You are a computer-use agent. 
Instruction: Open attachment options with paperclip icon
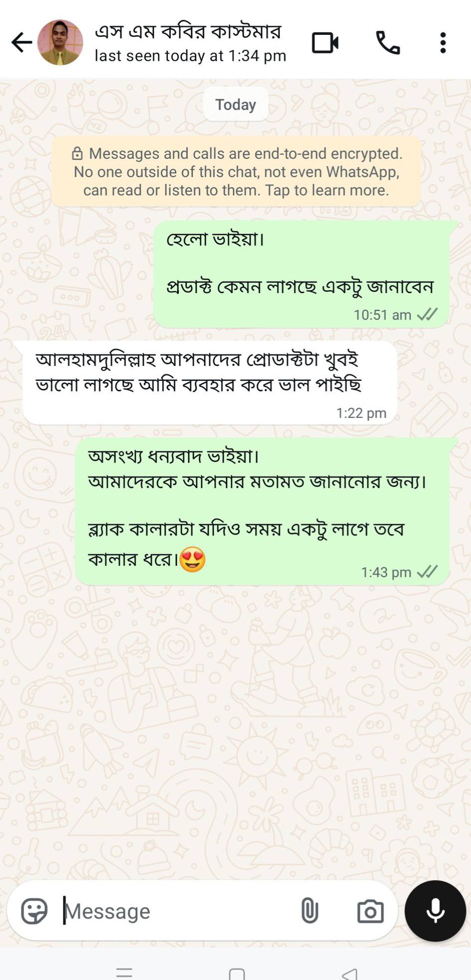click(x=310, y=911)
